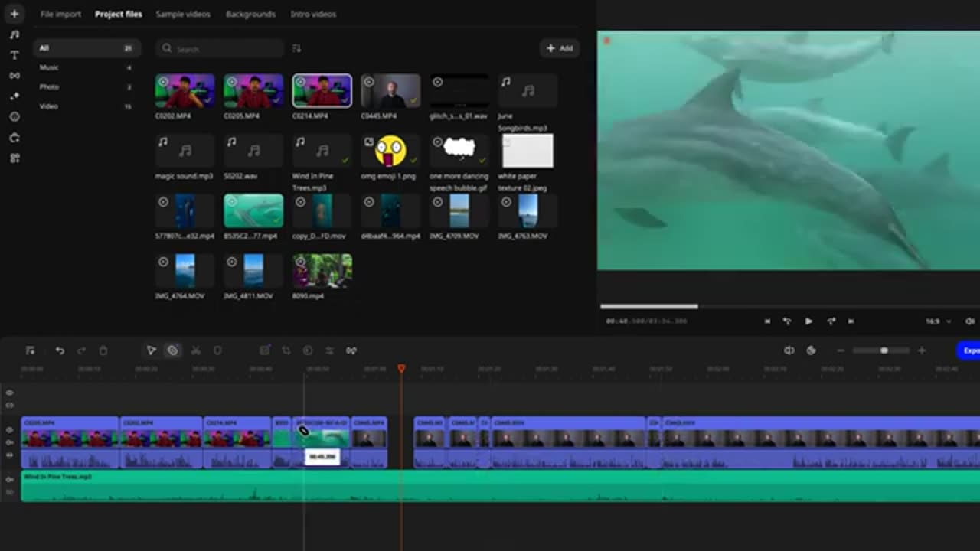The image size is (980, 551).
Task: Select the C0202.MP4 thumbnail
Action: pyautogui.click(x=185, y=91)
